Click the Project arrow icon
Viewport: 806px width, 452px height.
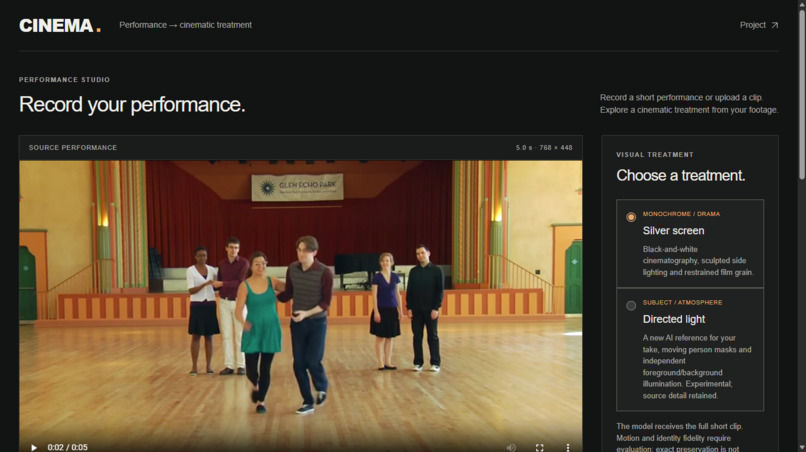(x=774, y=25)
